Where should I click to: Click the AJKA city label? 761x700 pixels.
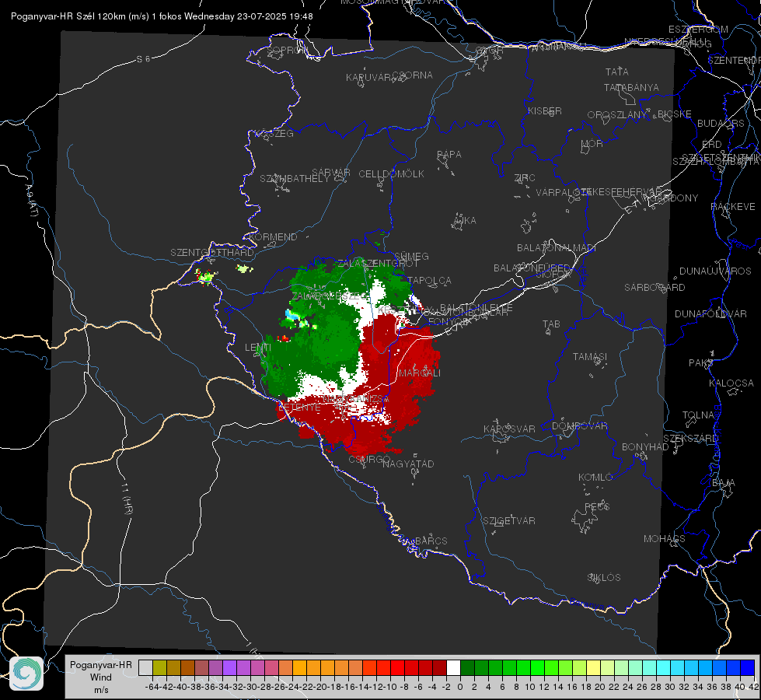(x=465, y=221)
